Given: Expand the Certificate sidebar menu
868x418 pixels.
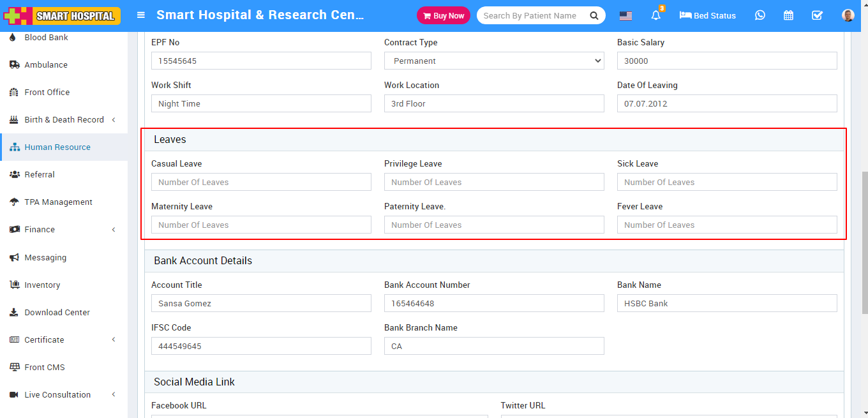Looking at the screenshot, I should pyautogui.click(x=64, y=340).
